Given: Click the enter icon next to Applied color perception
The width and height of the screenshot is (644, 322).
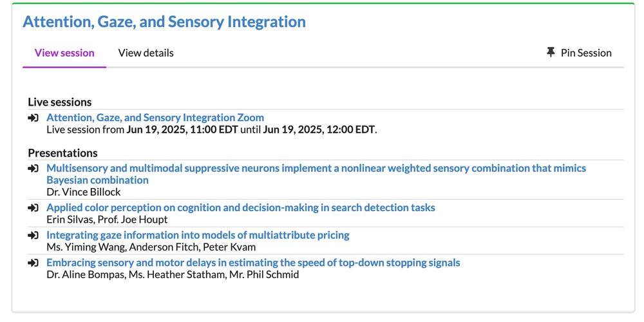Looking at the screenshot, I should 33,208.
